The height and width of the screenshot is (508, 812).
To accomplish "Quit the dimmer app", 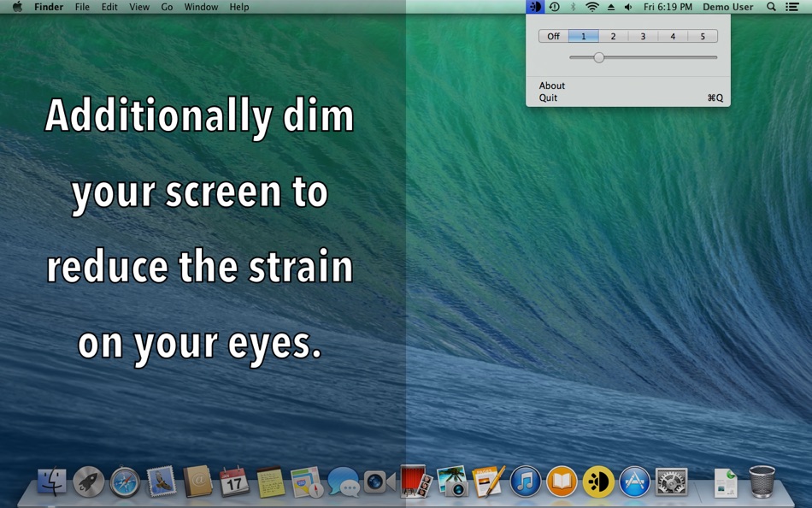I will click(x=546, y=97).
